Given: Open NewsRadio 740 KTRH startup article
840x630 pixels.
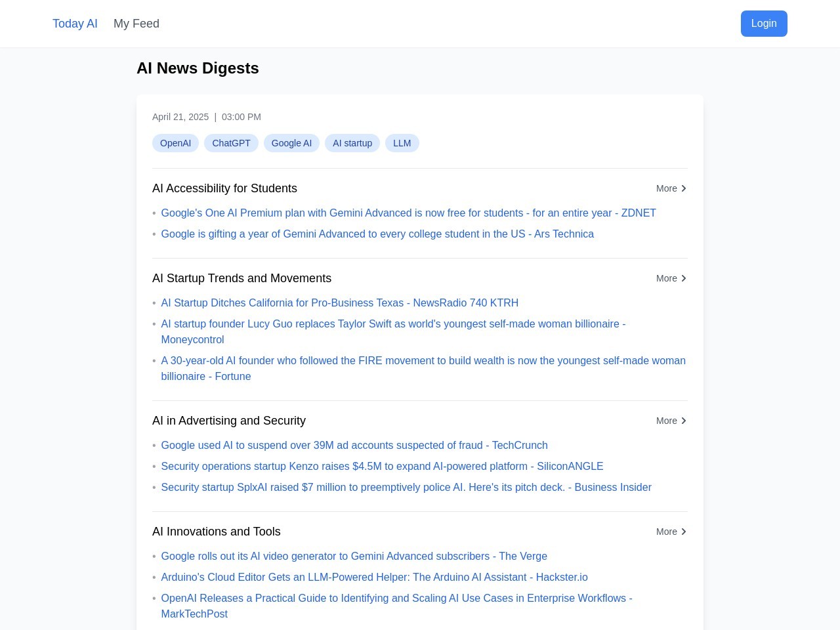Looking at the screenshot, I should (x=340, y=303).
